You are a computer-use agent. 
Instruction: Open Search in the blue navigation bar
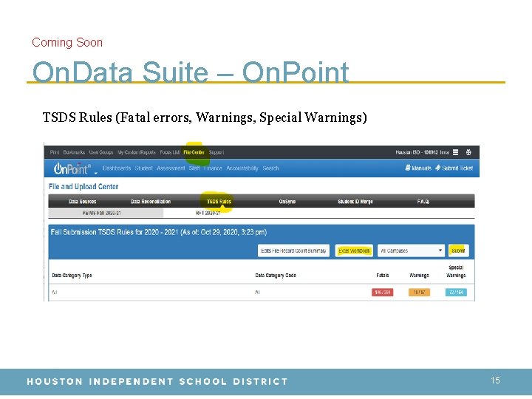pyautogui.click(x=270, y=168)
